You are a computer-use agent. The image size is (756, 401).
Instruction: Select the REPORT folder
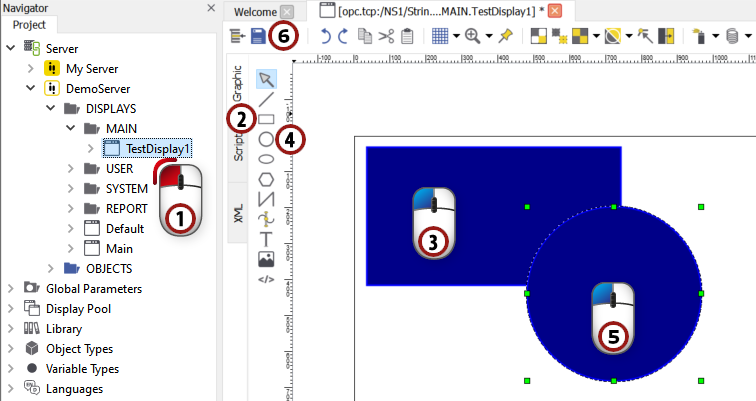(x=126, y=209)
